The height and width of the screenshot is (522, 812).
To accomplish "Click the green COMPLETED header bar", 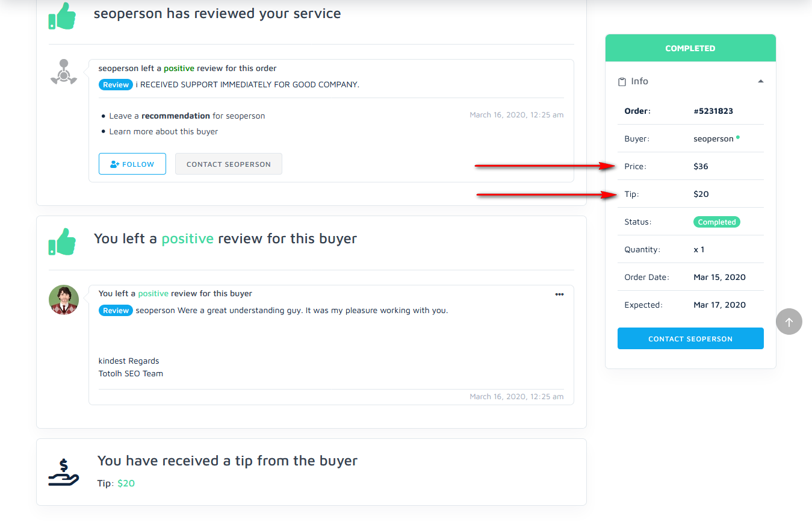I will tap(690, 48).
